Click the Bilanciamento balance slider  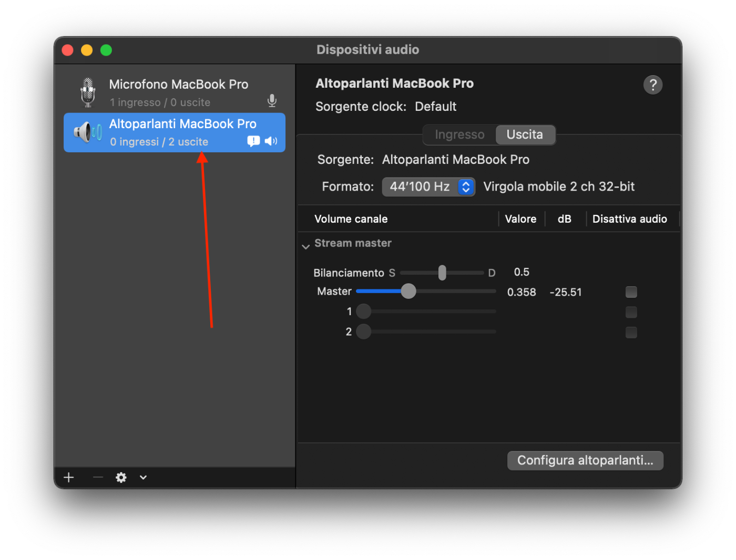(442, 273)
